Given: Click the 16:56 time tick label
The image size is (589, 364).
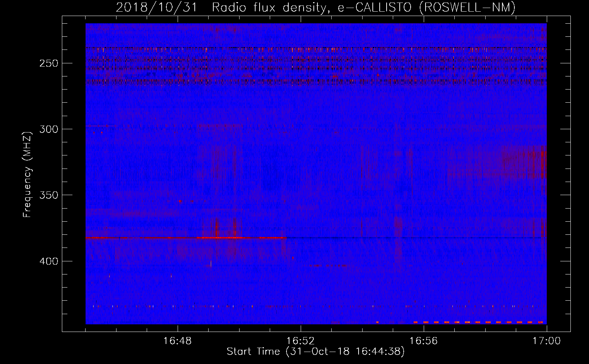Looking at the screenshot, I should (x=424, y=341).
